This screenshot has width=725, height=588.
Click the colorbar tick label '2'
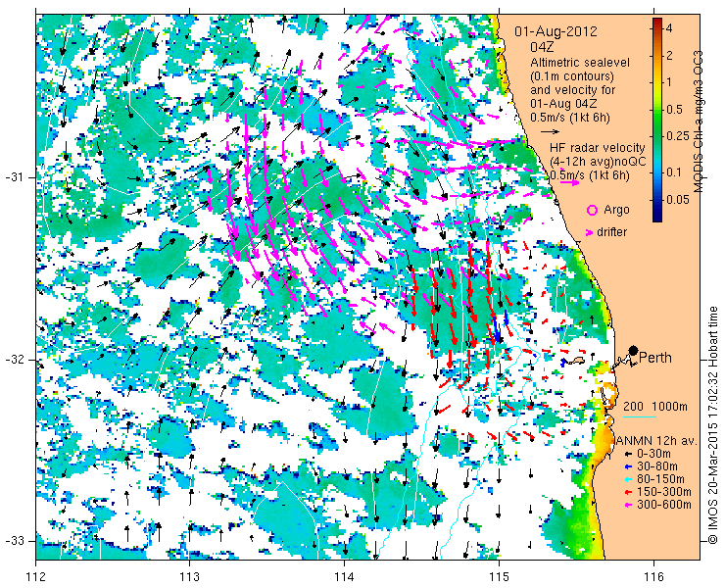668,56
